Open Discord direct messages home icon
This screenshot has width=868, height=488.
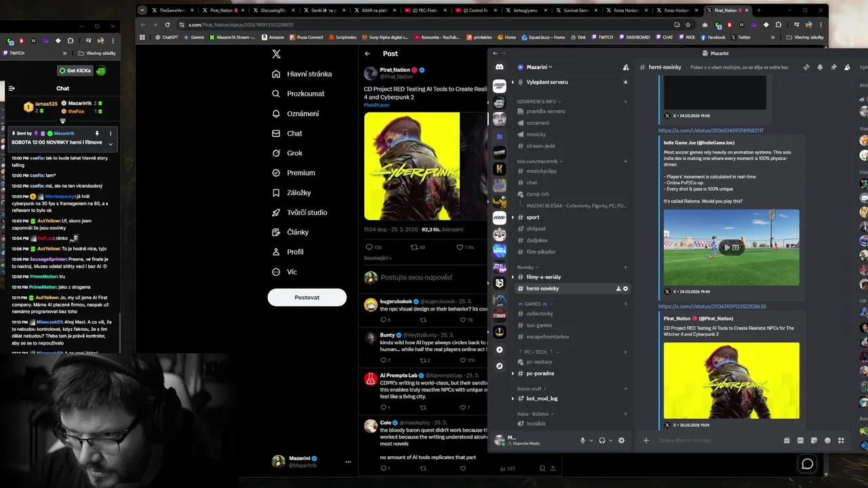499,67
